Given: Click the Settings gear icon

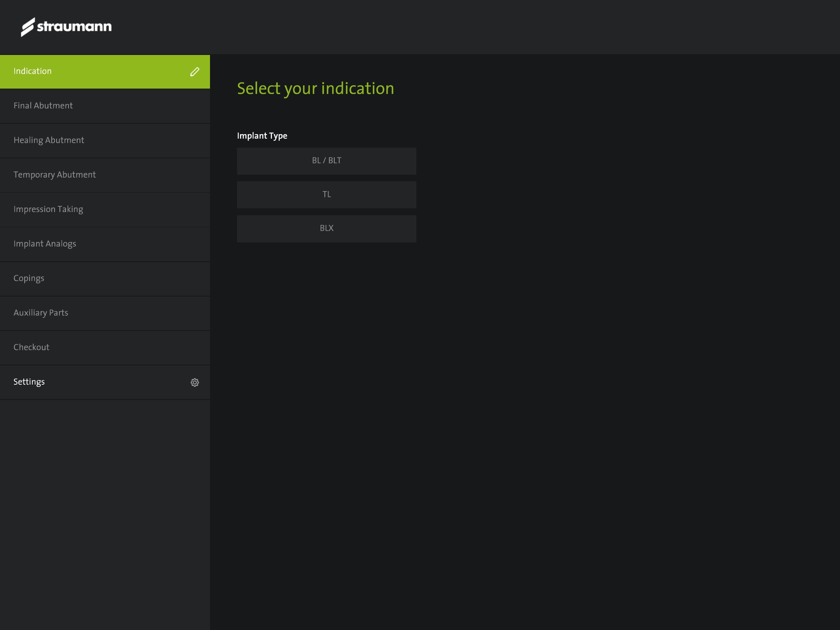Looking at the screenshot, I should coord(194,382).
